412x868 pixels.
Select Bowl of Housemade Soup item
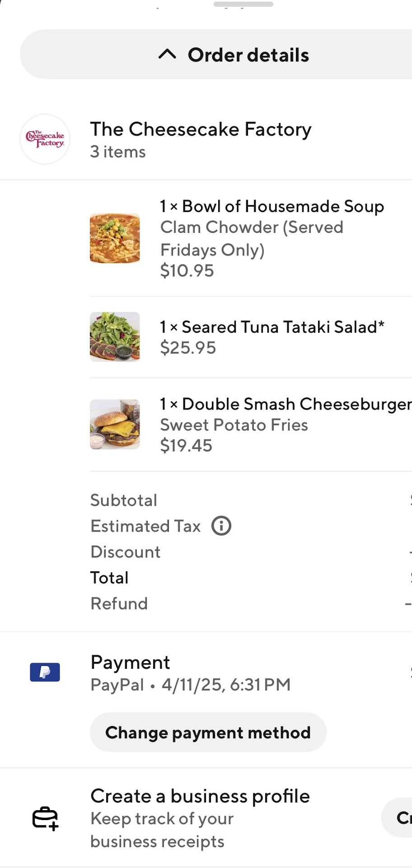pos(272,207)
